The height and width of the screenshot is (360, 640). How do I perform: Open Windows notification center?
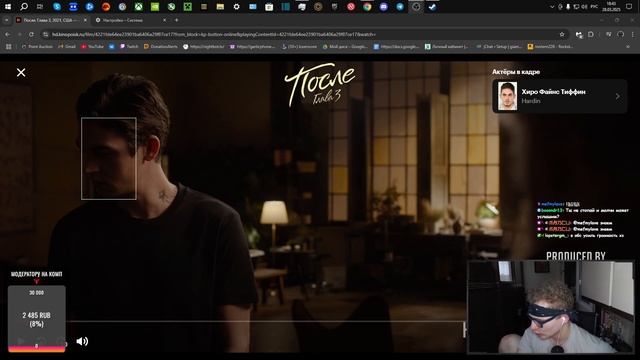pyautogui.click(x=629, y=7)
